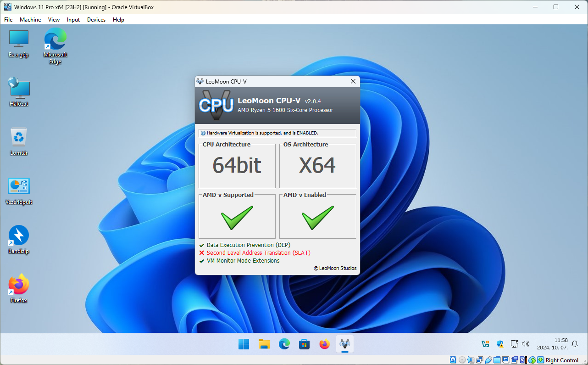Click the LeoMoon CPU-V title bar icon

click(200, 81)
